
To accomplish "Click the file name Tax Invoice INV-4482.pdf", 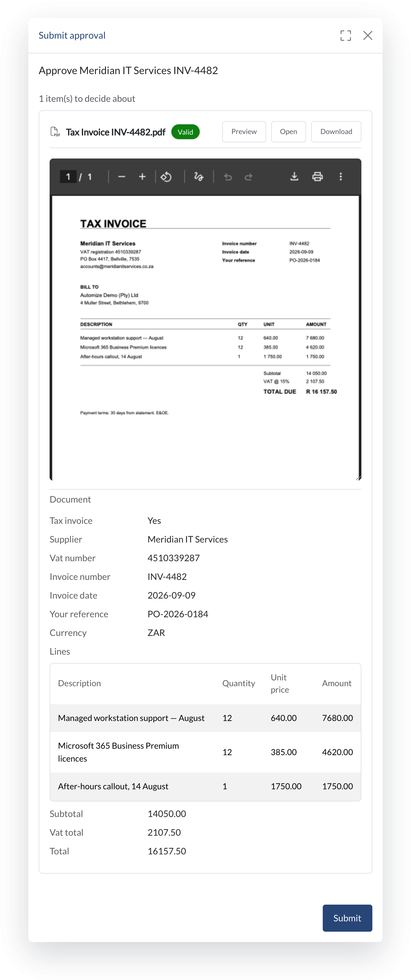I will coord(116,132).
